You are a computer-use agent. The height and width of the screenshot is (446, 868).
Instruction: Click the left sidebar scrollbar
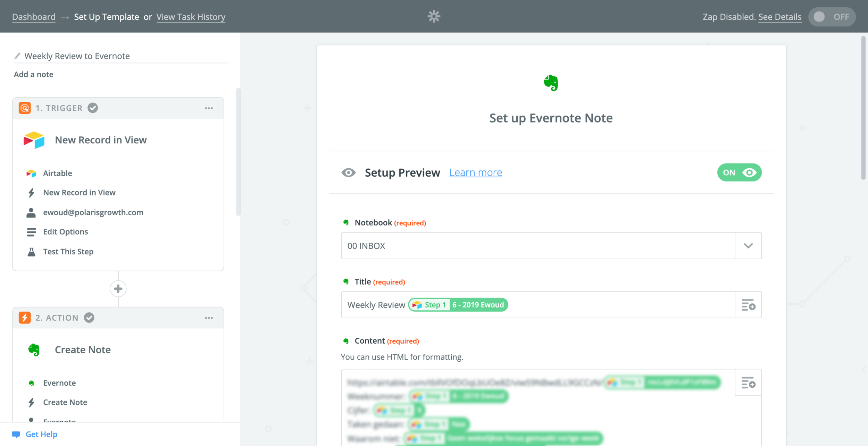pos(238,152)
